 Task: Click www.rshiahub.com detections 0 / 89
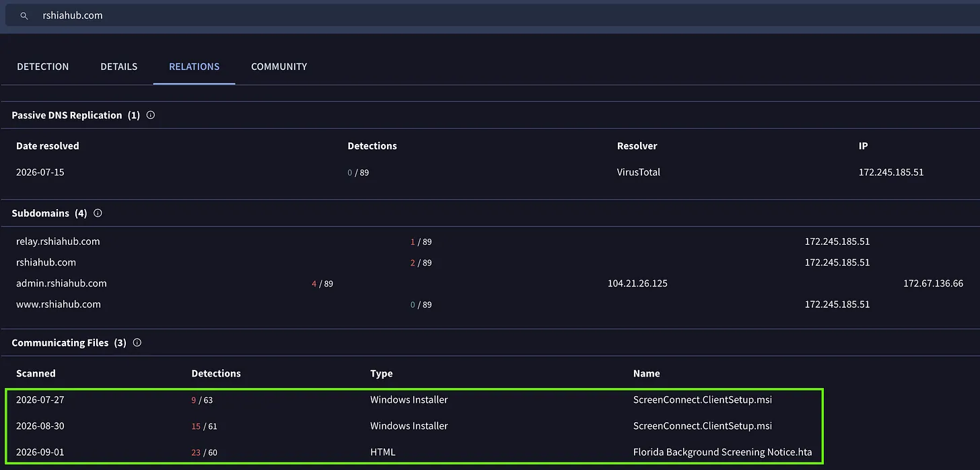pos(421,305)
